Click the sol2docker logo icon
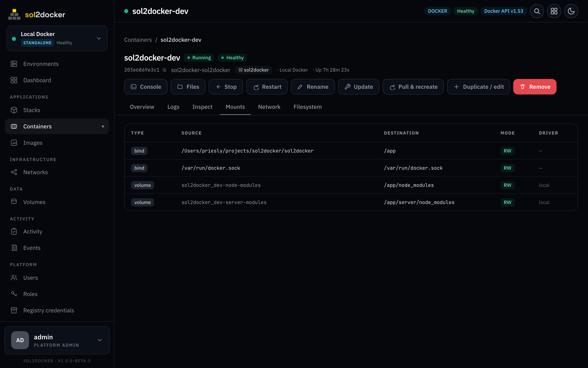 pos(14,14)
